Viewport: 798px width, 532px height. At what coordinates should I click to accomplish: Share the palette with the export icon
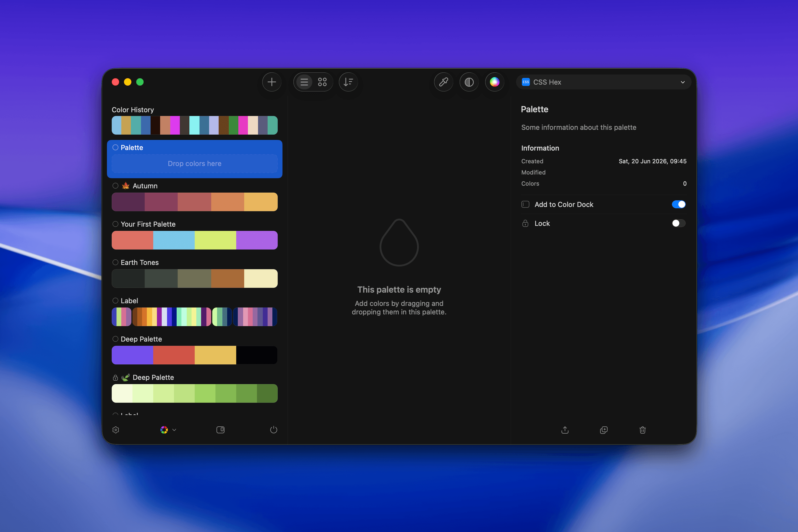tap(565, 430)
